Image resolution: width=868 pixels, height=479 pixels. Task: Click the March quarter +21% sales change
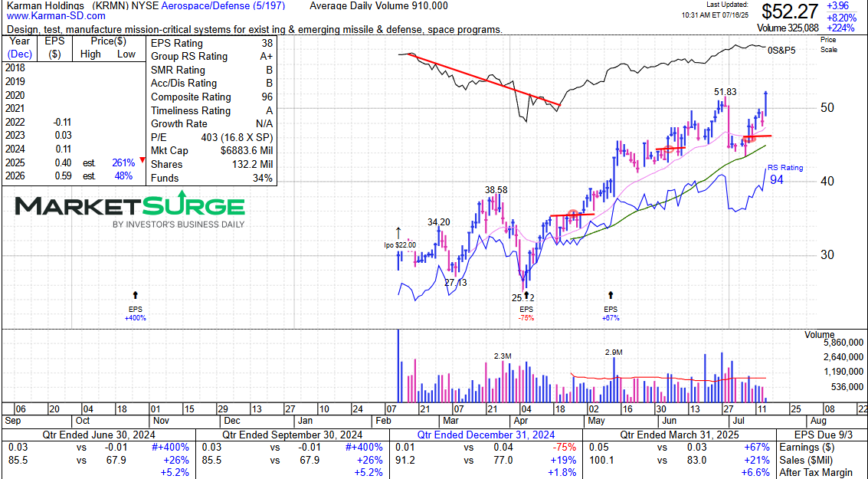758,459
